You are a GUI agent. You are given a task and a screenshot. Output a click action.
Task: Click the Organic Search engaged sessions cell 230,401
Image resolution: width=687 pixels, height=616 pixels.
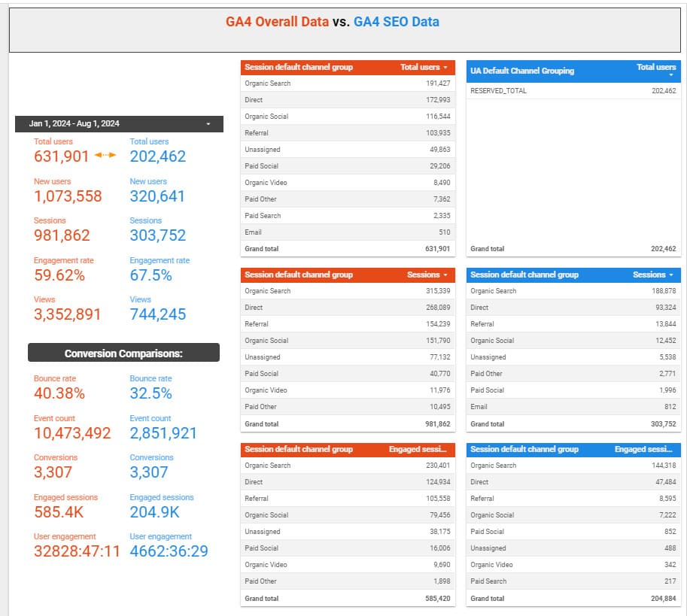coord(438,466)
